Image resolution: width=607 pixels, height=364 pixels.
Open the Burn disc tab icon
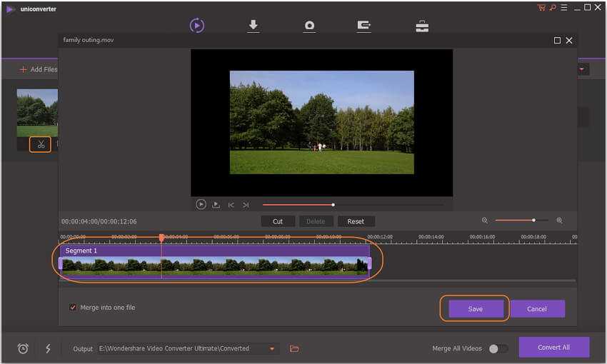click(309, 26)
